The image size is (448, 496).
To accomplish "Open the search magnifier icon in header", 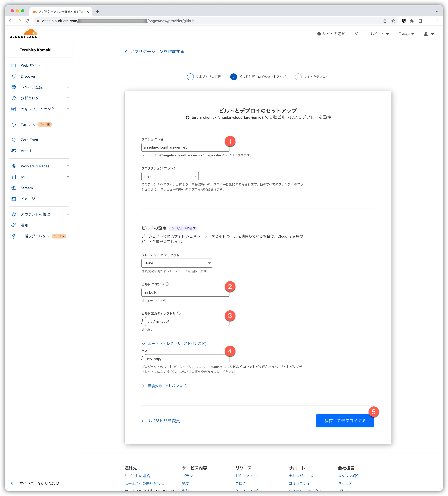I will [357, 33].
